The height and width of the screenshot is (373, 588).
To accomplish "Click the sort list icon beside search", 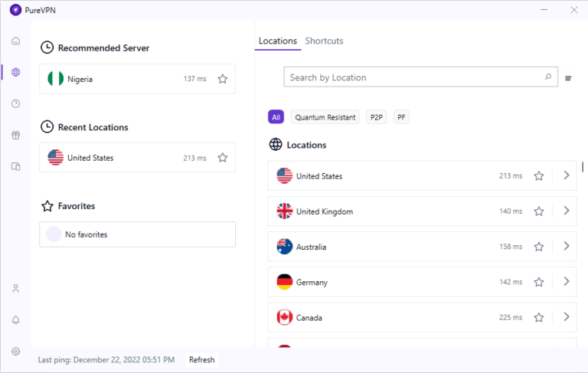I will 568,77.
